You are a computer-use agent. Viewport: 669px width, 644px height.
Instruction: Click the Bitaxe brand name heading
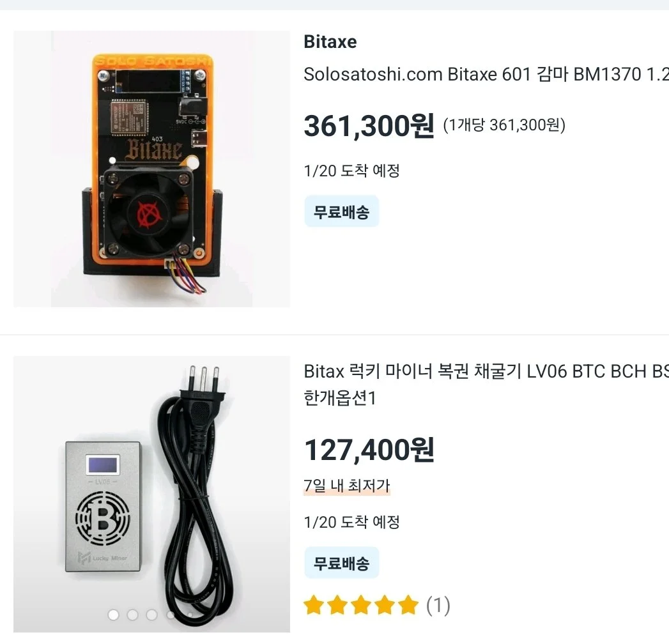pyautogui.click(x=330, y=42)
